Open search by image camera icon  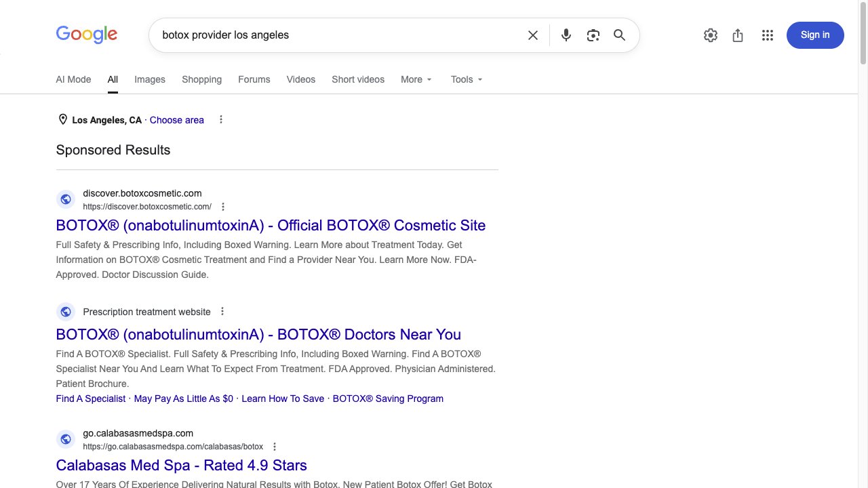point(593,35)
